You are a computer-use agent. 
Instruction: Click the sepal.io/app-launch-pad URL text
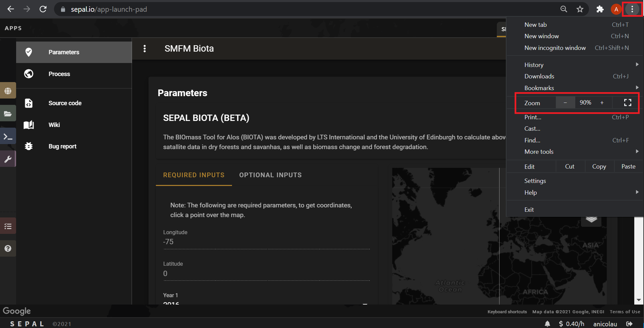click(109, 9)
